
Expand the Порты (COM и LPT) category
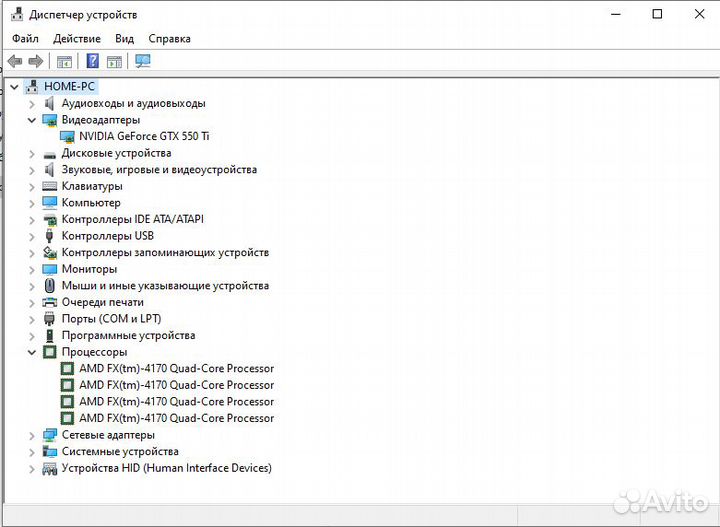(x=32, y=320)
